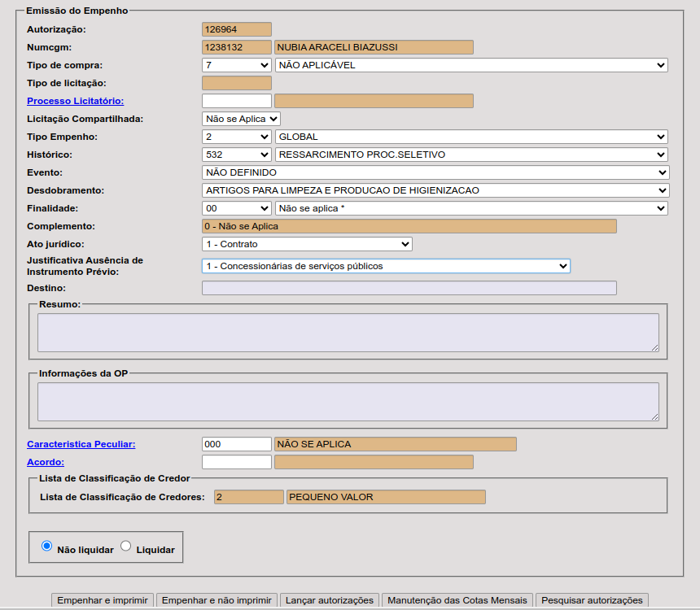700x610 pixels.
Task: Open the Ato jurídico dropdown
Action: click(x=307, y=244)
